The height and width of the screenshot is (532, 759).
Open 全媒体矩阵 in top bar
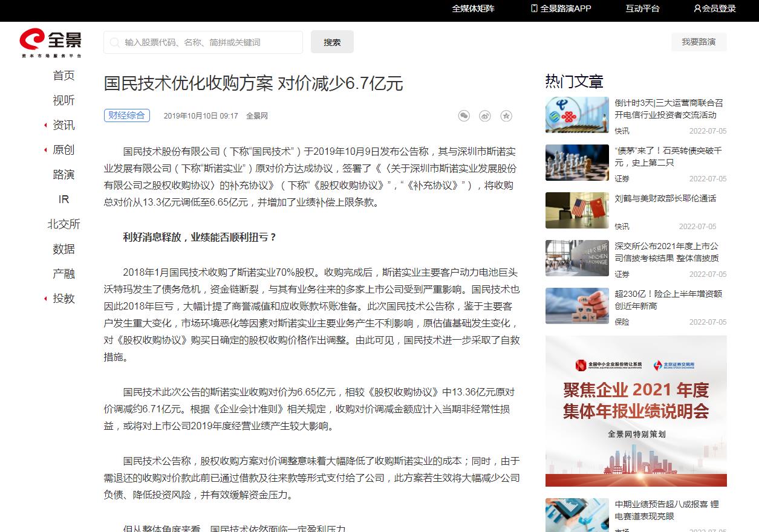(473, 8)
